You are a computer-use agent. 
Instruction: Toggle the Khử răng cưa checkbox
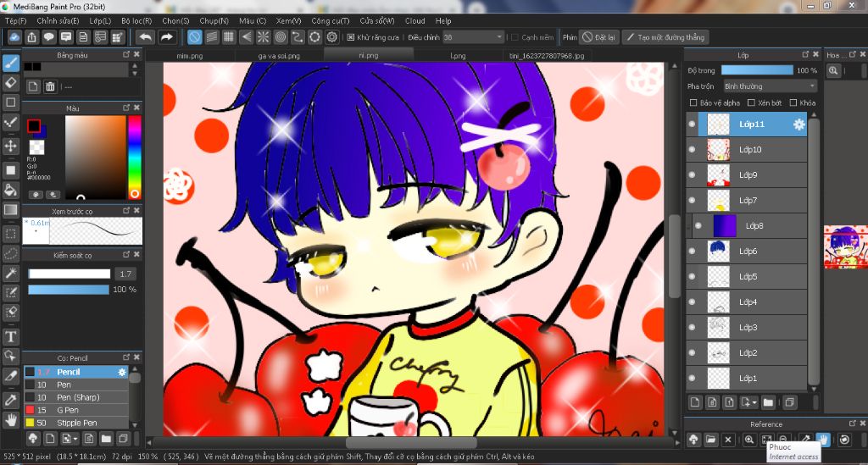[x=350, y=37]
